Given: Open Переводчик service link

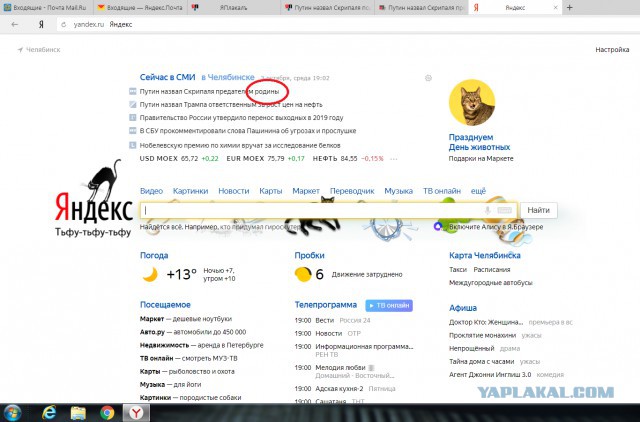Looking at the screenshot, I should pos(352,191).
